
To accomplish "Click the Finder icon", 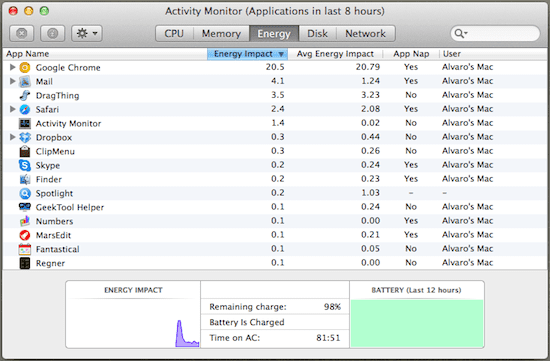I will [x=25, y=179].
